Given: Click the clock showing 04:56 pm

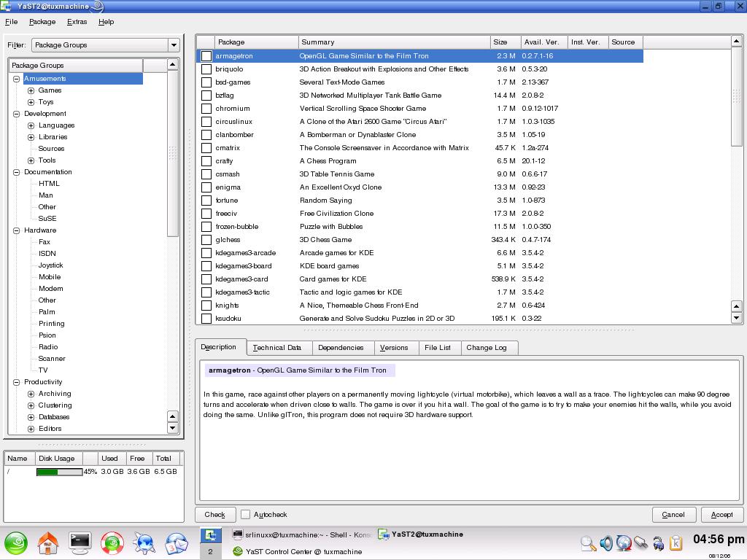Looking at the screenshot, I should pos(719,539).
